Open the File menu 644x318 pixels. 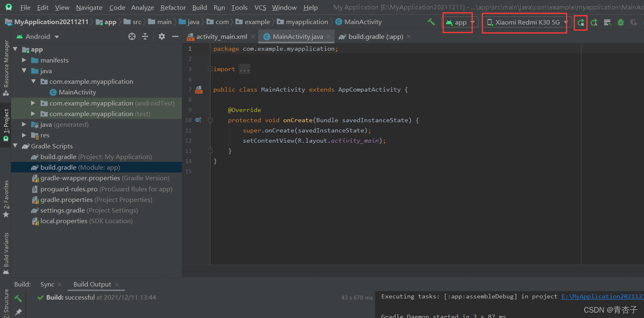pyautogui.click(x=25, y=7)
